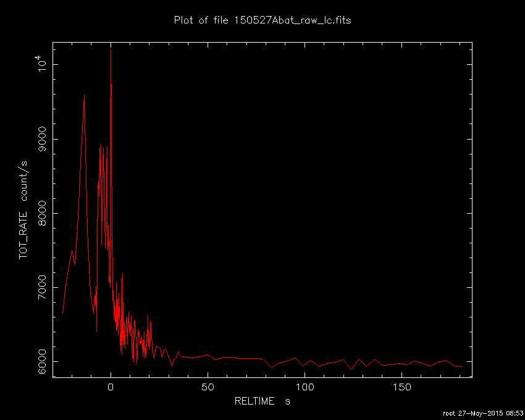Click the x-axis tick label '50'
The height and width of the screenshot is (420, 525).
208,387
